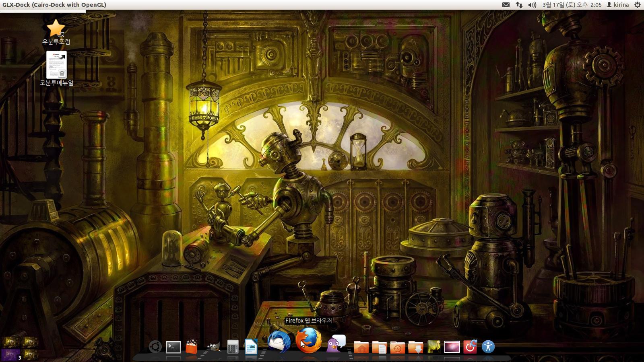Open the Ubuntu logo launcher in dock
Viewport: 644px width, 362px height.
[155, 347]
